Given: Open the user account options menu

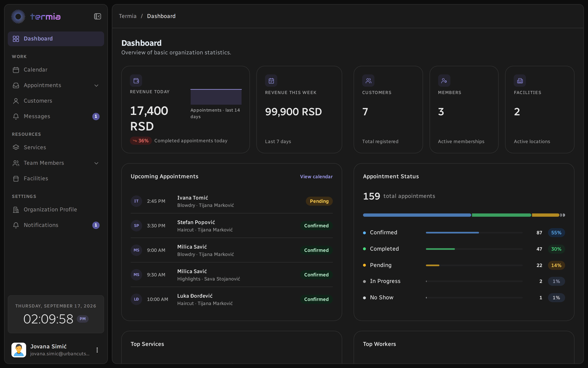Looking at the screenshot, I should coord(97,350).
